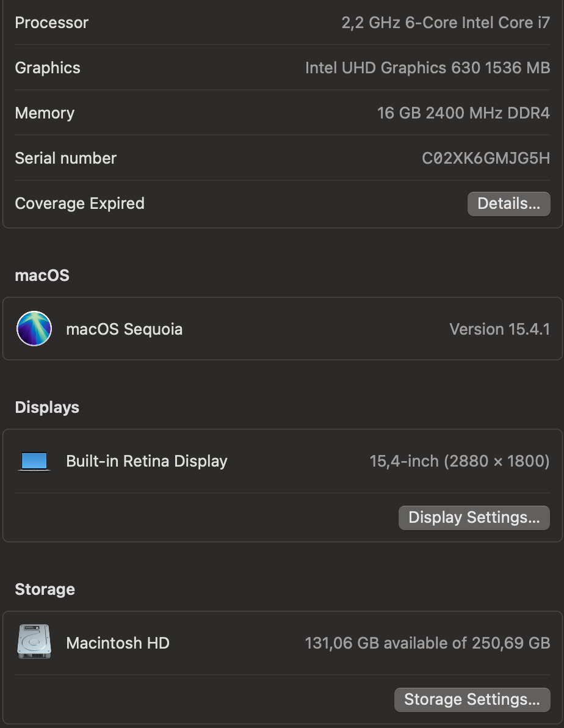Click the 2,2 GHz 6-Core processor value
564x728 pixels.
[x=446, y=23]
